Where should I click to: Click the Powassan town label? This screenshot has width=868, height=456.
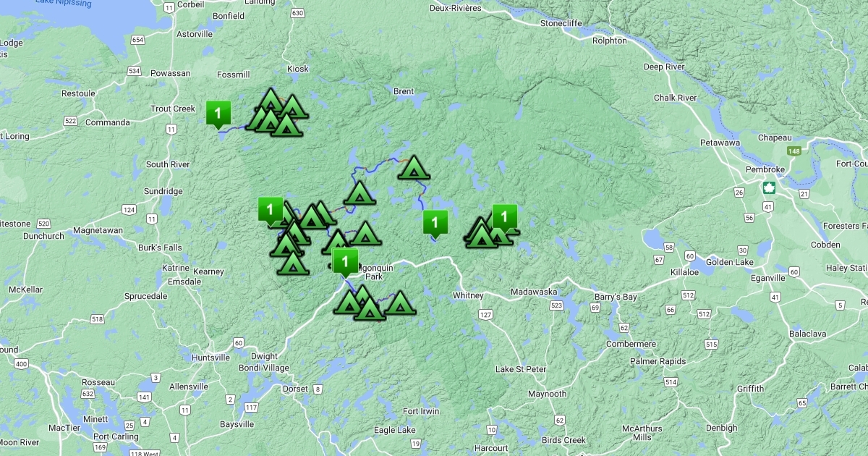171,73
